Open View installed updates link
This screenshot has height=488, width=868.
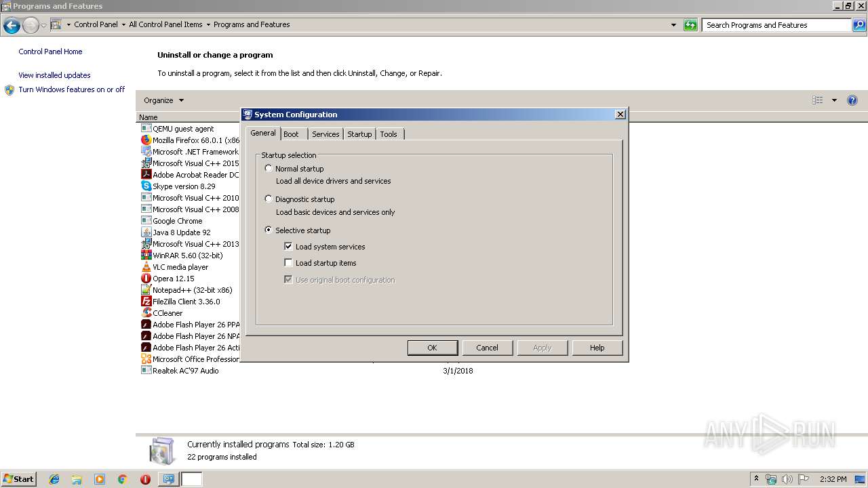click(x=54, y=75)
